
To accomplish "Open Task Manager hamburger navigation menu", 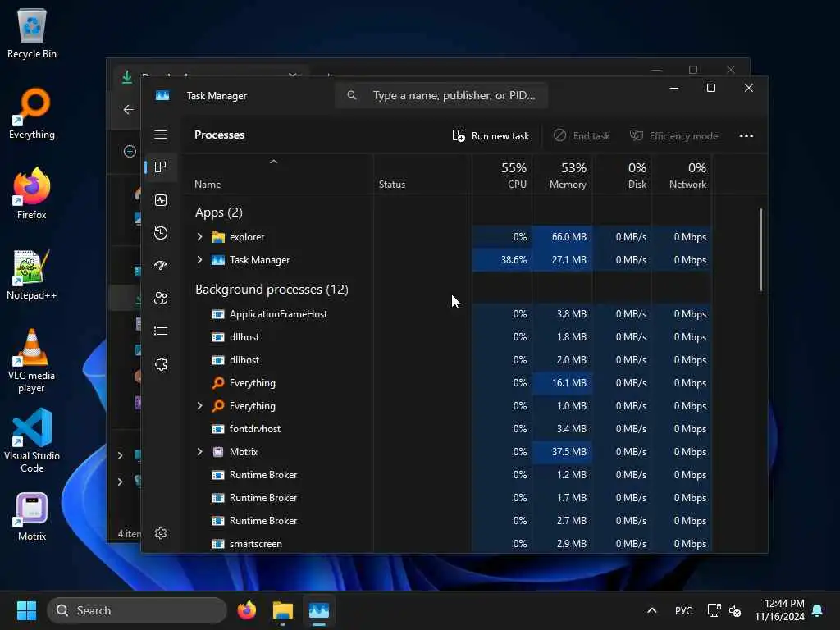I will coord(161,135).
